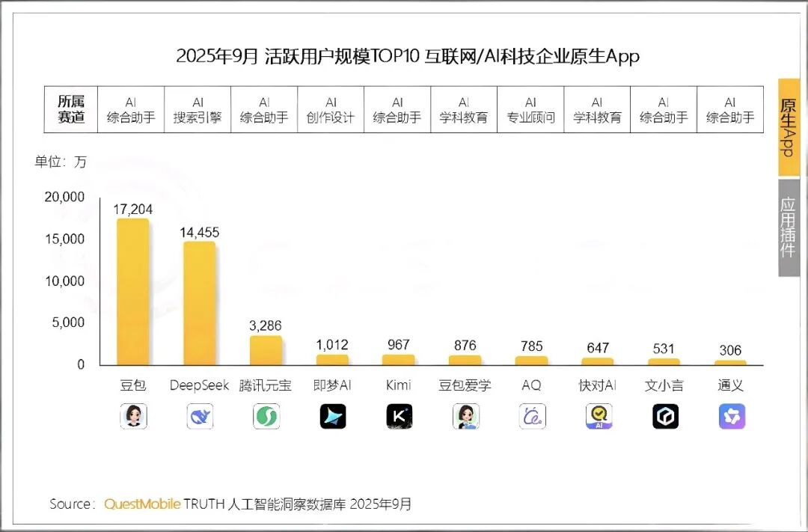Select the DeepSeek whale icon

[199, 416]
